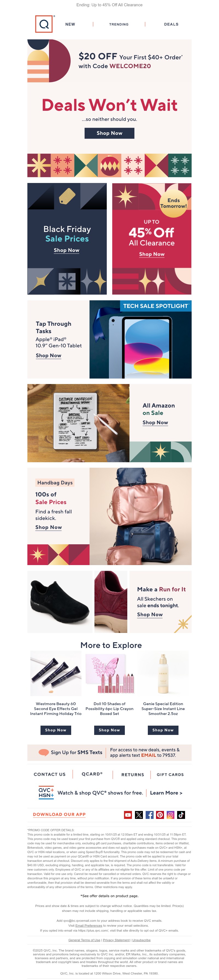
Task: Open the YouTube social icon
Action: click(128, 815)
